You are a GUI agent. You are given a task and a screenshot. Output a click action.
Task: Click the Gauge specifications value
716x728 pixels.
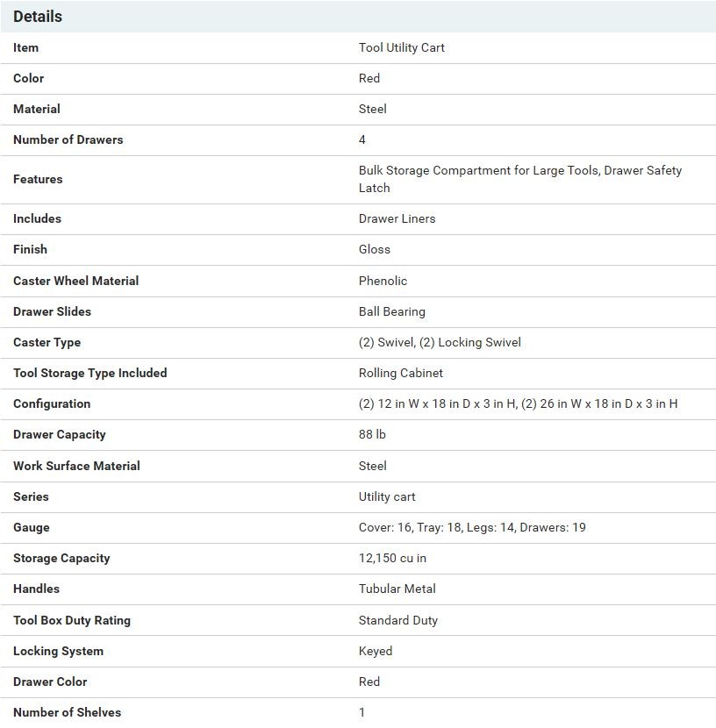(471, 527)
